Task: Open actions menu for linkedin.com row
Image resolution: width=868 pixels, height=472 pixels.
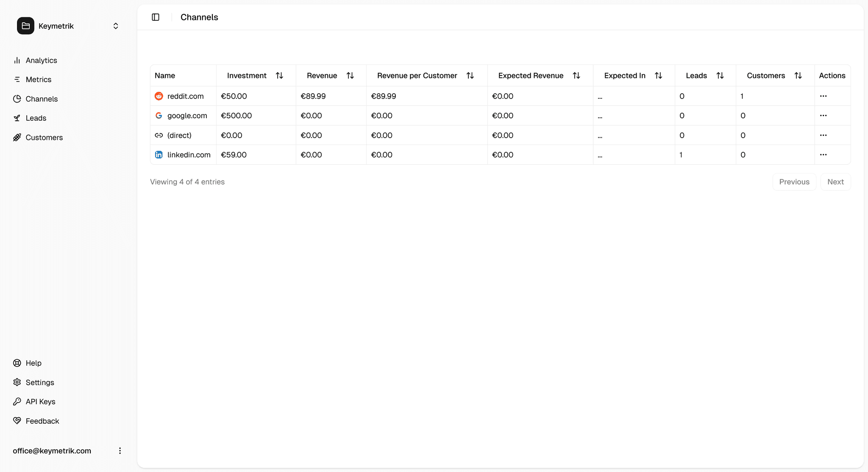Action: click(x=823, y=155)
